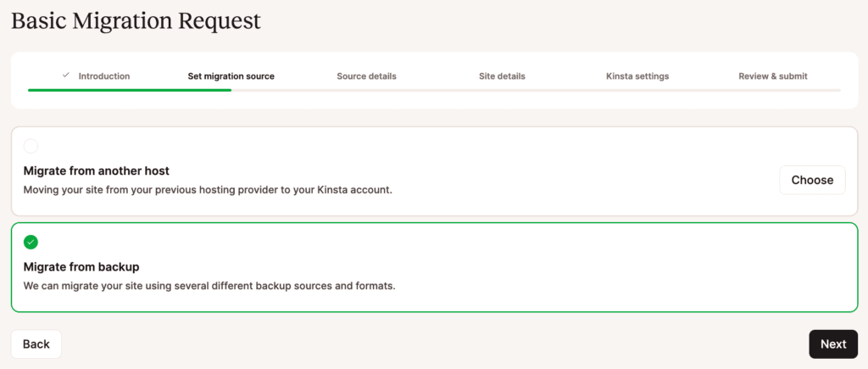This screenshot has height=369, width=868.
Task: Click the Migrate from backup heading
Action: [x=81, y=266]
